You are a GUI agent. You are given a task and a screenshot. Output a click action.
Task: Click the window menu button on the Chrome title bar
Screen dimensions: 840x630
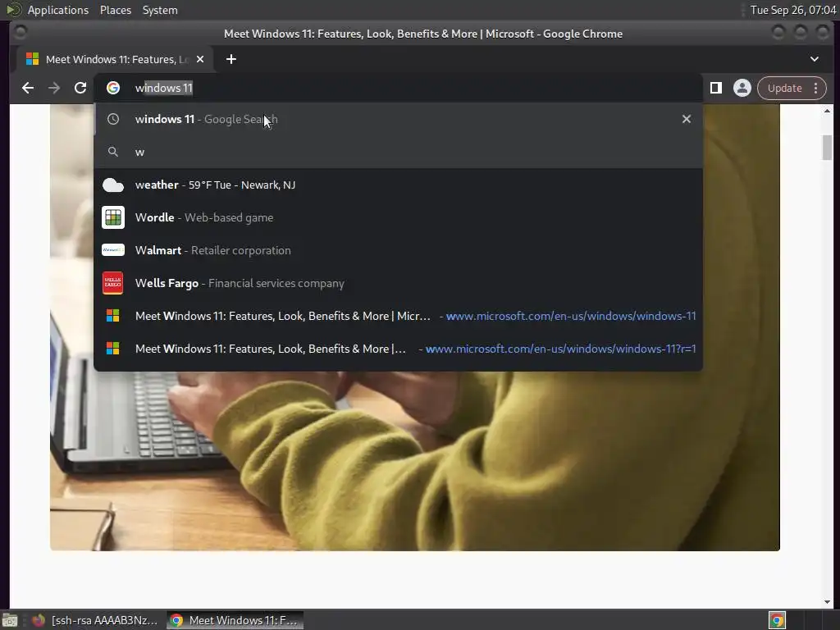pyautogui.click(x=21, y=33)
